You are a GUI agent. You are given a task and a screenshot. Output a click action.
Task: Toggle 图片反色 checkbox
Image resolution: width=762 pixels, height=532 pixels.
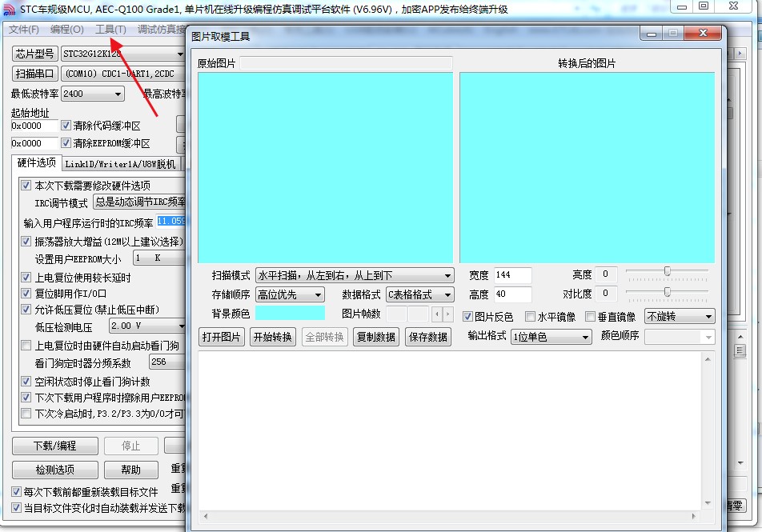pyautogui.click(x=467, y=317)
